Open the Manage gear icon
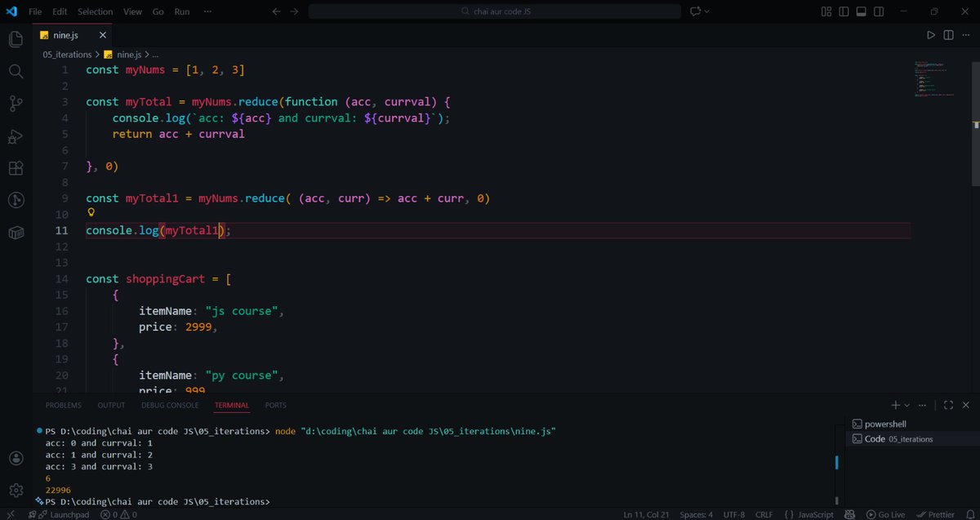 tap(16, 490)
